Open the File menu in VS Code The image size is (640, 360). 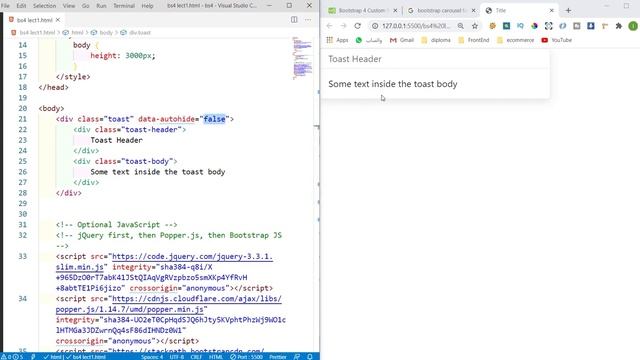[x=5, y=6]
